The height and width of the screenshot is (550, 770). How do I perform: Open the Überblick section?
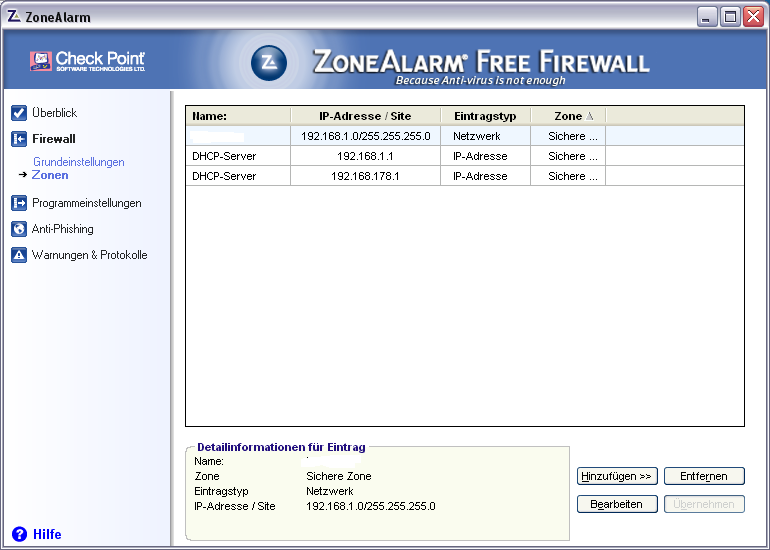55,113
